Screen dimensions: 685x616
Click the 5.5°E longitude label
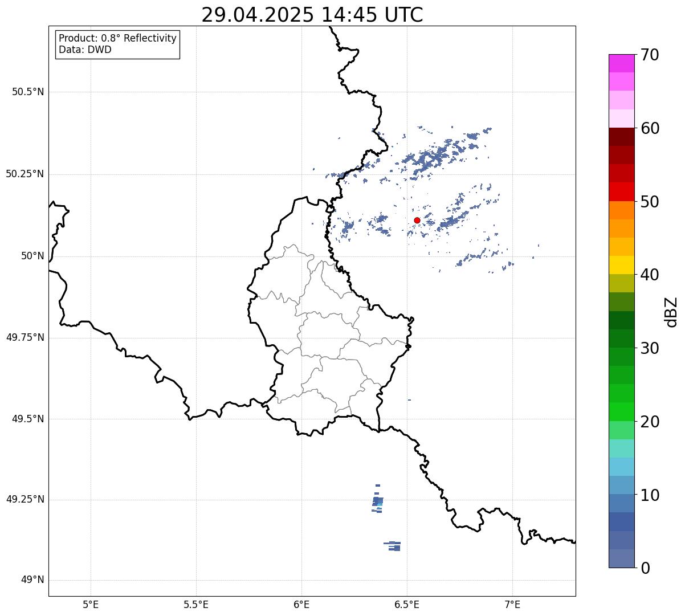coord(196,605)
